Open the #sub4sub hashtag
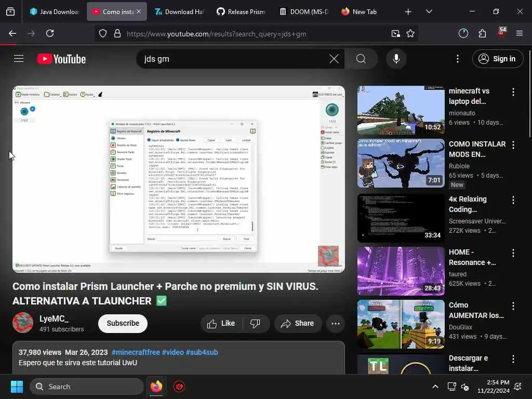 202,352
